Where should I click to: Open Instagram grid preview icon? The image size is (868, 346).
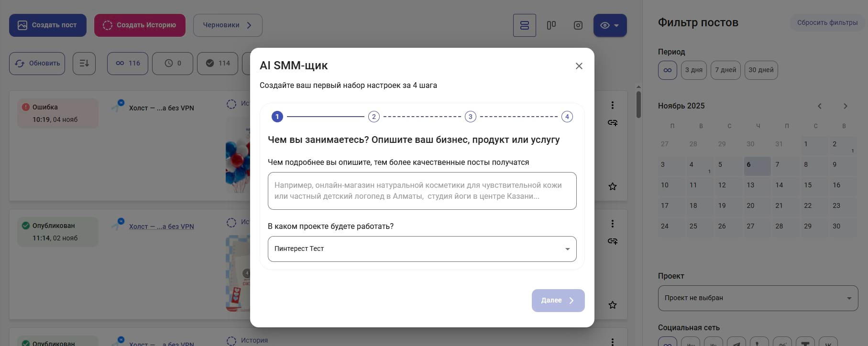[578, 25]
